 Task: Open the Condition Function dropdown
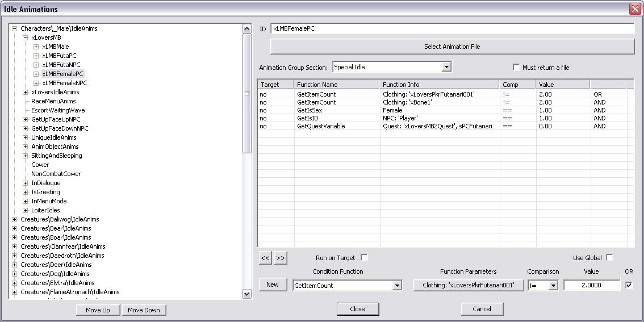397,286
